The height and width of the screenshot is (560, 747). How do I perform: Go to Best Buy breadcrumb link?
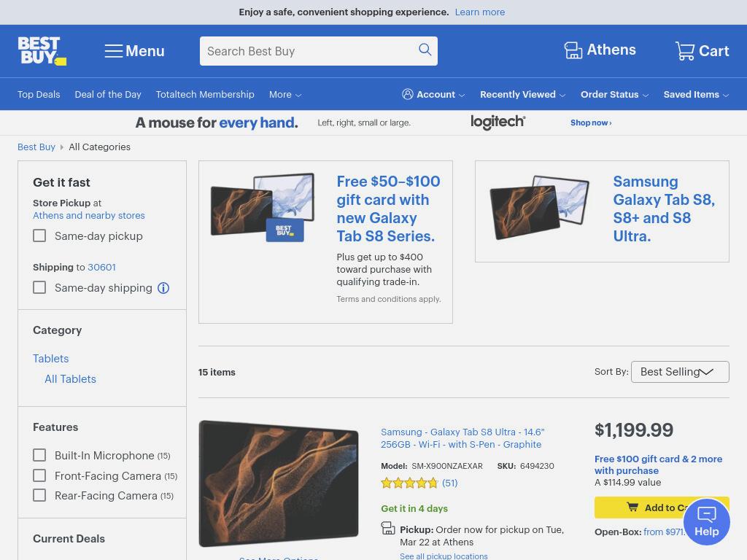(x=36, y=147)
